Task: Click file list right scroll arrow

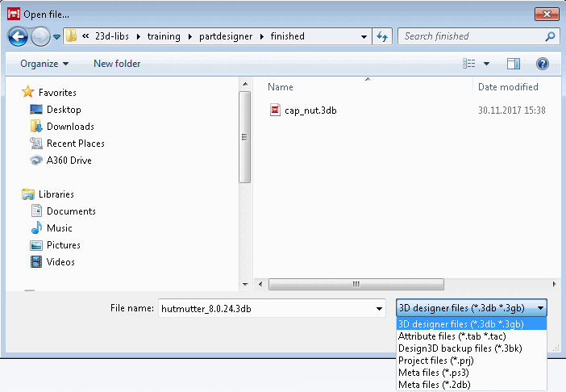Action: click(x=554, y=284)
